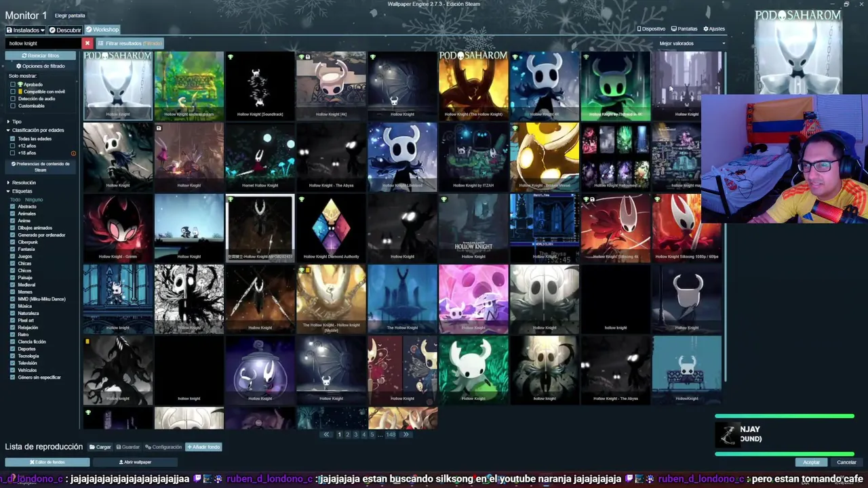Uncheck Género sin especificar tag

tap(12, 378)
